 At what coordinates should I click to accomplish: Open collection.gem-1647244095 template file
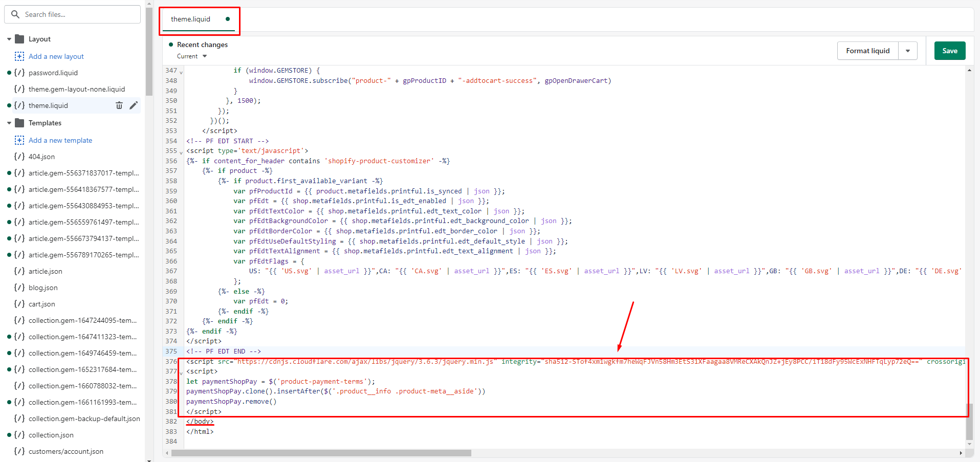[x=82, y=320]
